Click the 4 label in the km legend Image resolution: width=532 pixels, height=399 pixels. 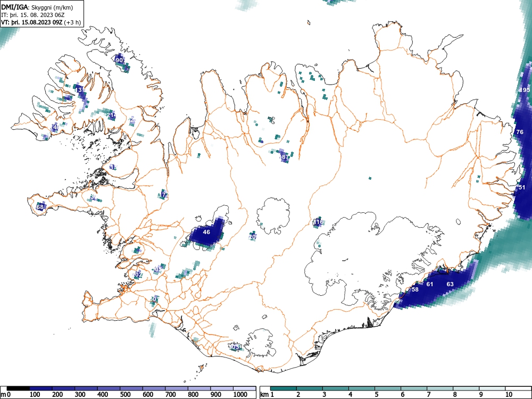351,395
